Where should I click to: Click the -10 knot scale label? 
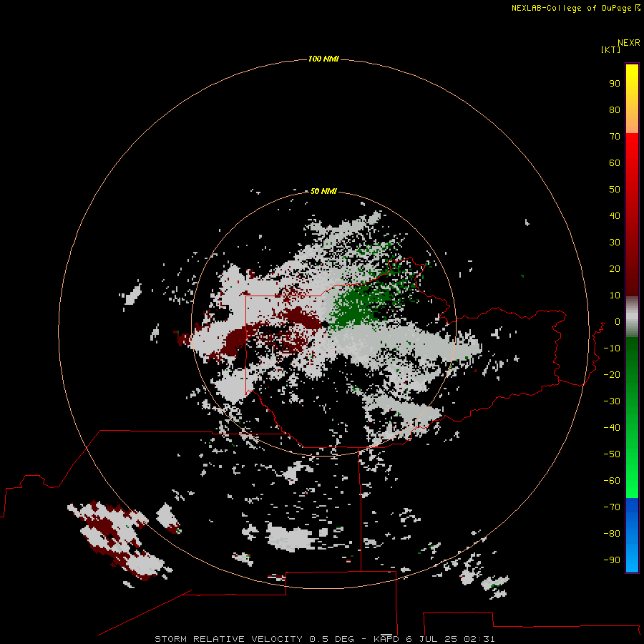(x=612, y=348)
